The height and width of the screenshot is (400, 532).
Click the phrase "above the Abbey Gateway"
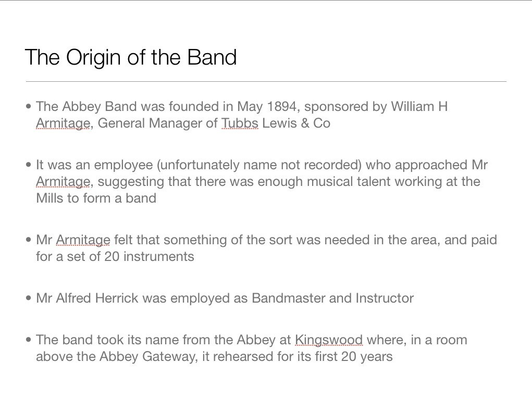pos(115,357)
